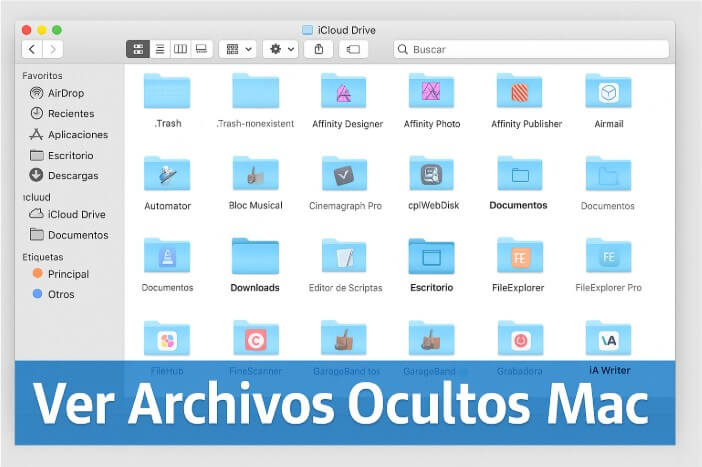Screen dimensions: 702x467
Task: Select the Editor de Scriptas folder
Action: click(344, 256)
